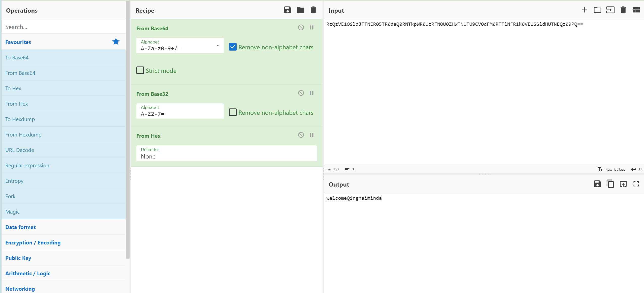Viewport: 644px width, 293px height.
Task: Load a saved recipe folder icon
Action: [300, 10]
